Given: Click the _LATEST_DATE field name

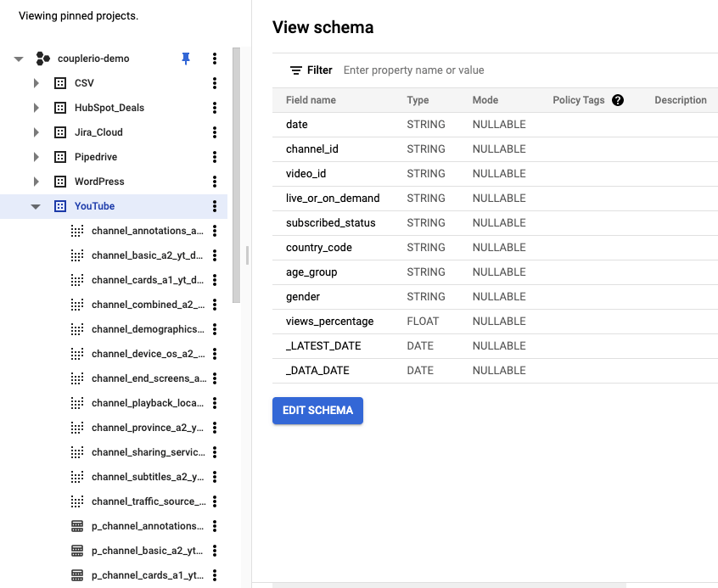Looking at the screenshot, I should 323,346.
